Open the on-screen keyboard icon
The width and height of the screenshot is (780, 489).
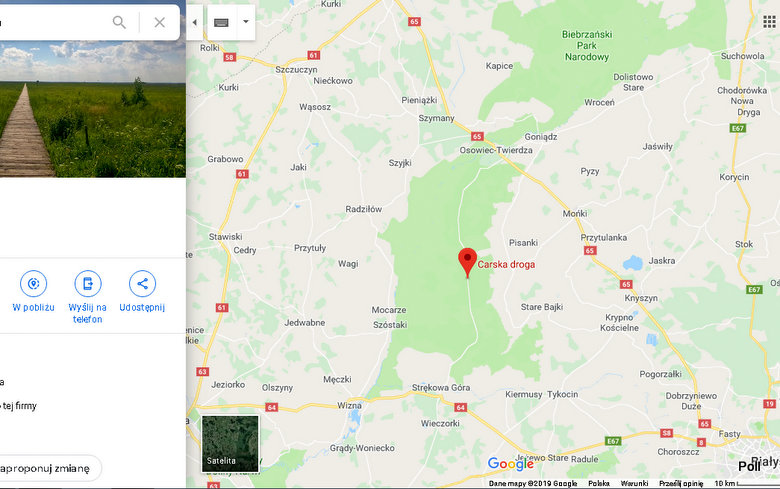221,22
